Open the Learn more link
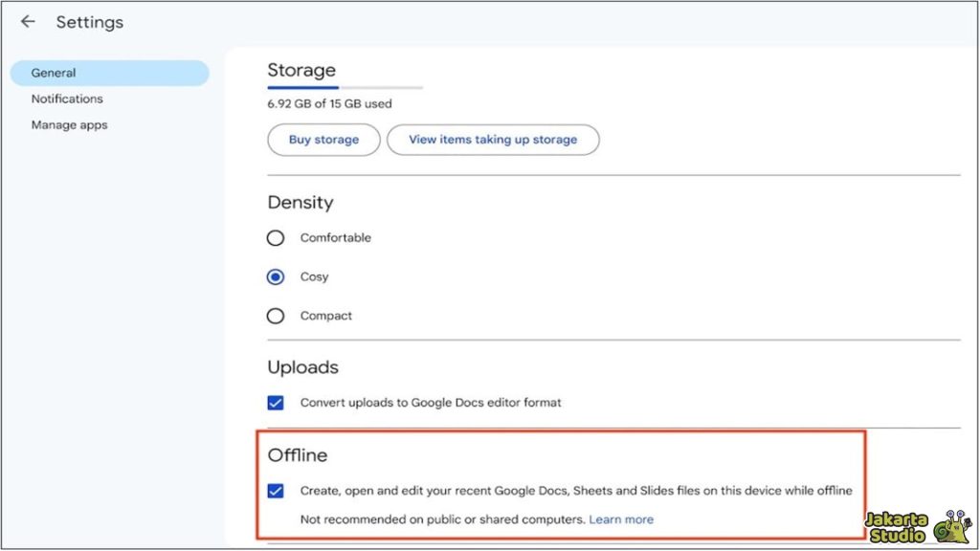 (621, 519)
